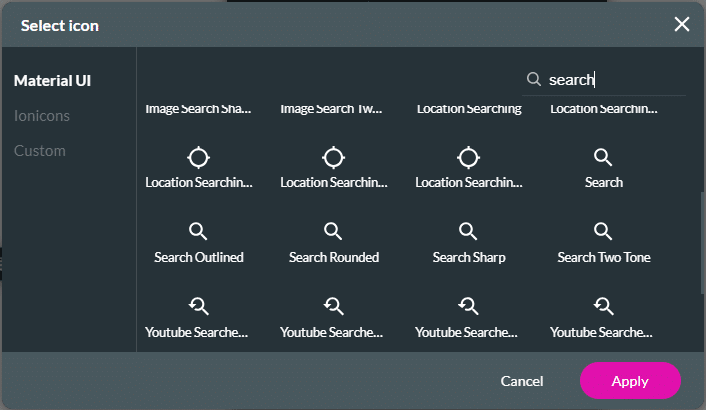Close the Select icon dialog
The height and width of the screenshot is (410, 706).
(x=682, y=24)
